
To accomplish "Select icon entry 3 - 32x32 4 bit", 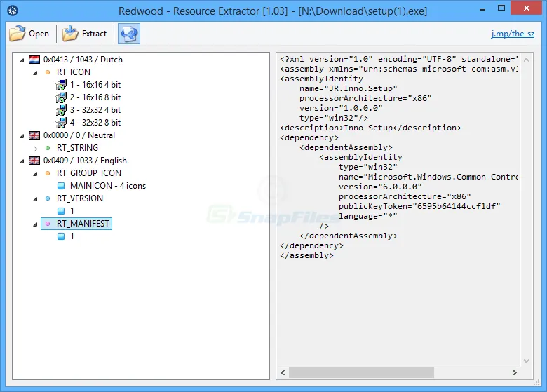I will pos(95,110).
